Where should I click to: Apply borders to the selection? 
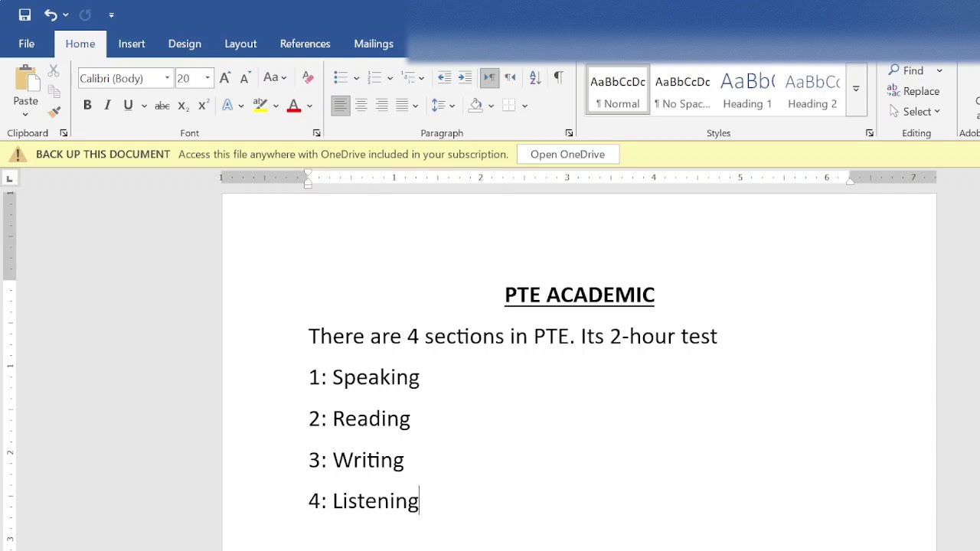509,106
